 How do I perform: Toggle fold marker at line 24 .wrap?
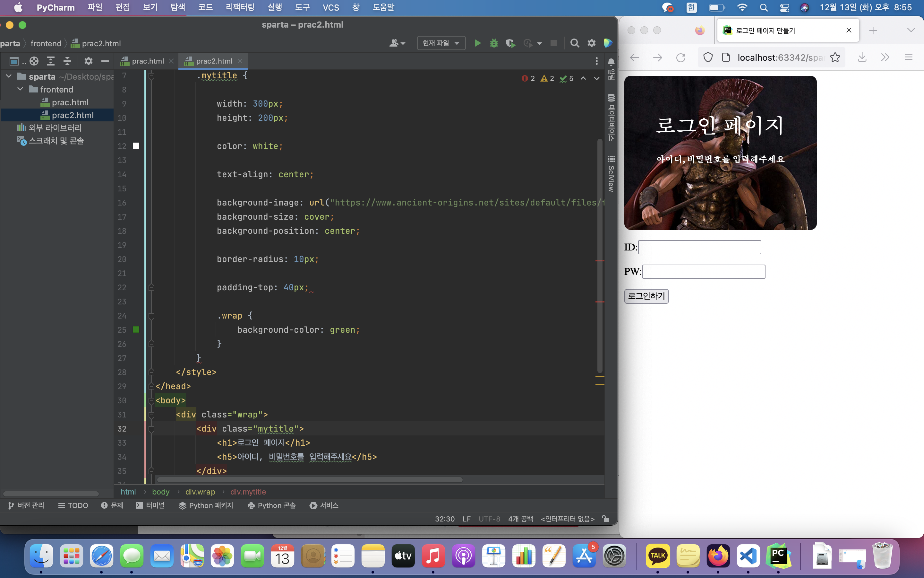pos(151,316)
